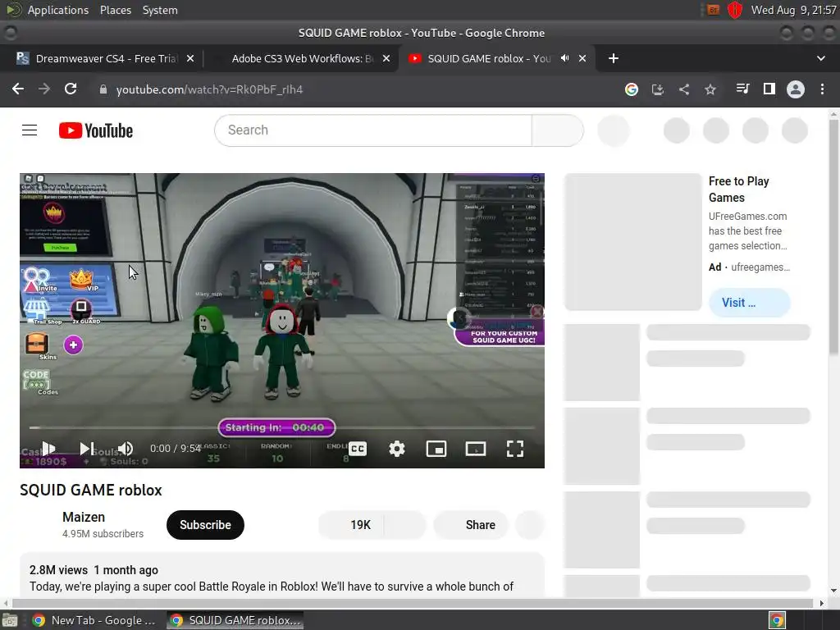Image resolution: width=840 pixels, height=630 pixels.
Task: Open the Maizen channel page
Action: pos(84,517)
